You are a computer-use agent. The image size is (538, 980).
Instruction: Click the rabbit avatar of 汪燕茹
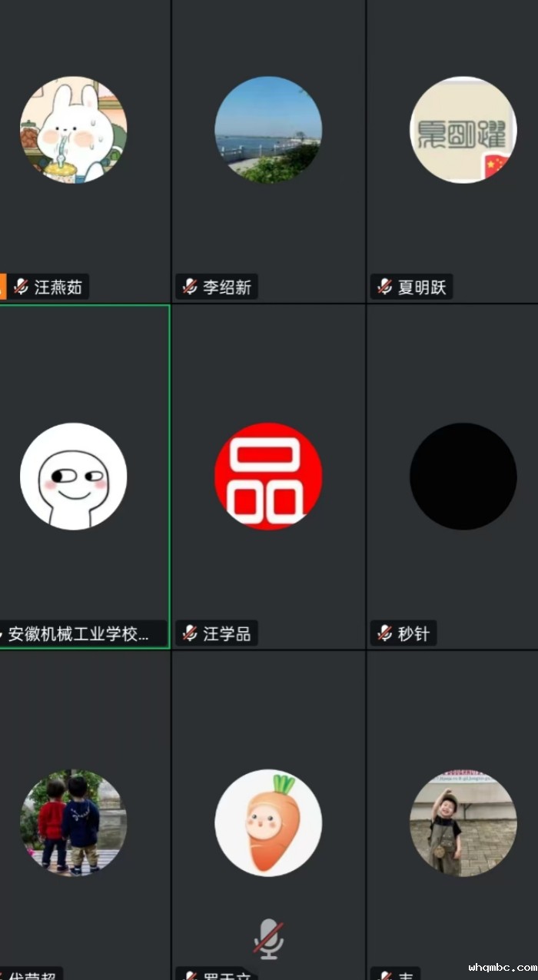pyautogui.click(x=73, y=129)
